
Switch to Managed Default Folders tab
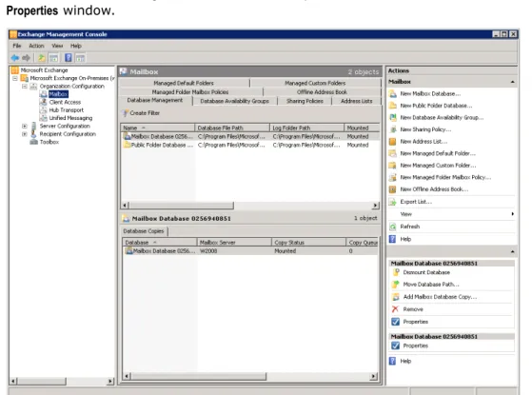click(184, 83)
